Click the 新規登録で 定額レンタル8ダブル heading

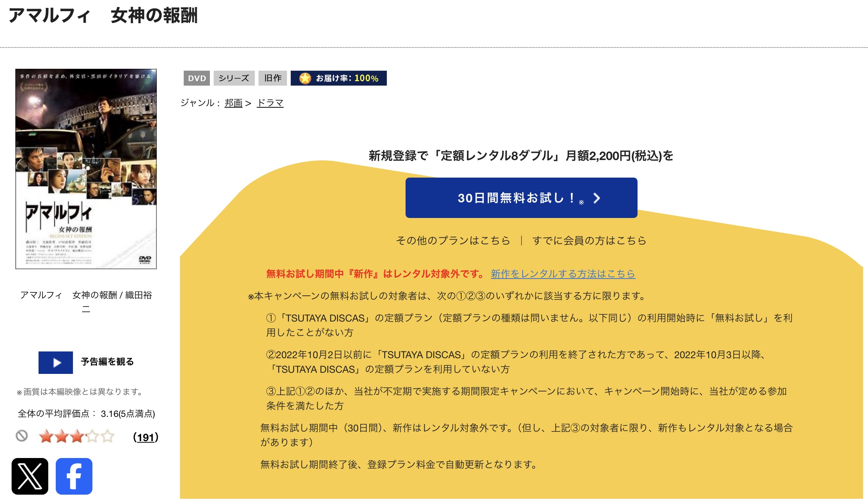(521, 156)
